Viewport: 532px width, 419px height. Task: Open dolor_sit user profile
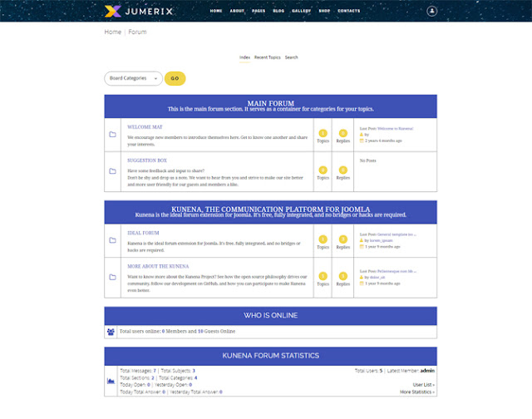pos(377,277)
